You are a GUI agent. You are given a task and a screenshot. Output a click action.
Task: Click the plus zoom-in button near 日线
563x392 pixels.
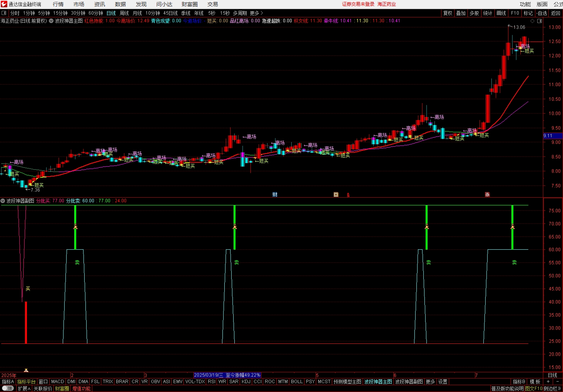tap(548, 382)
